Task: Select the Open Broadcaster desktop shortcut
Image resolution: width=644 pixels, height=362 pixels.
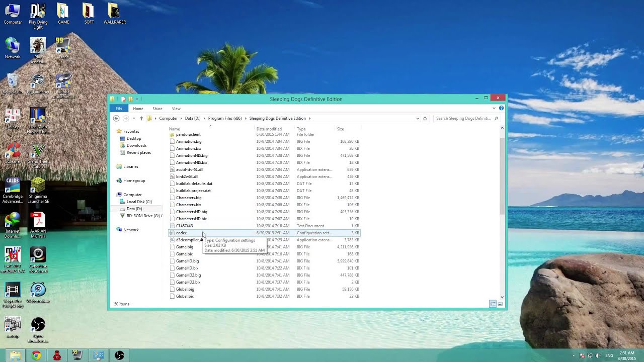Action: pyautogui.click(x=38, y=330)
